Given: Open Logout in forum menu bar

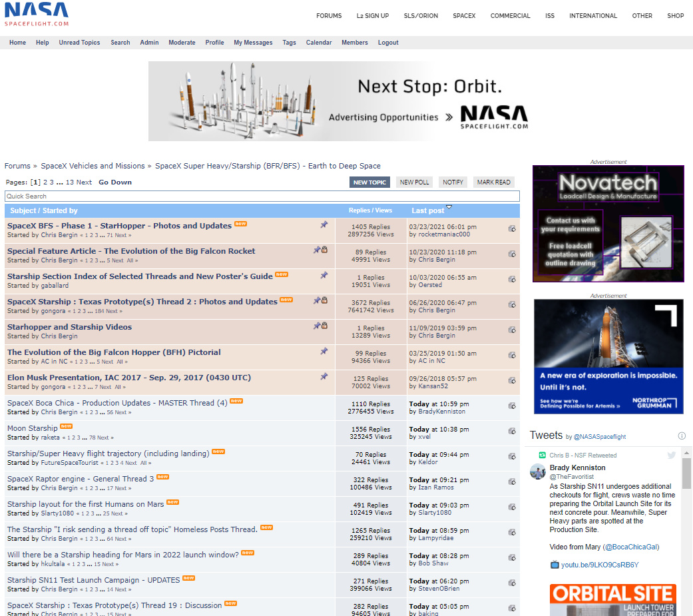Looking at the screenshot, I should pos(388,43).
